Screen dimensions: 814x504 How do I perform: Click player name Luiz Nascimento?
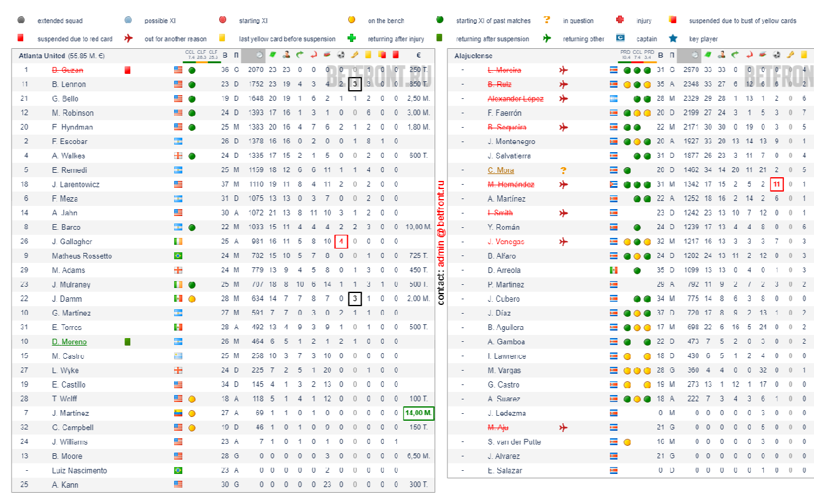click(x=80, y=471)
